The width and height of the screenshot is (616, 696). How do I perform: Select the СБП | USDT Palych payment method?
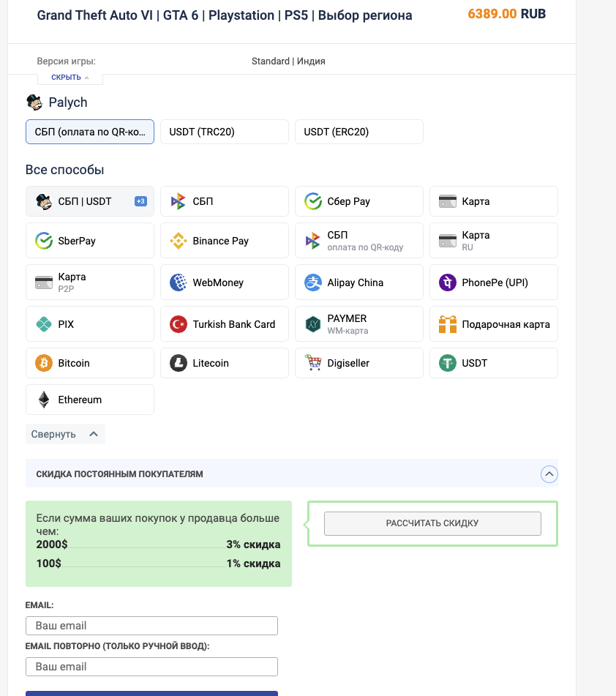click(90, 201)
